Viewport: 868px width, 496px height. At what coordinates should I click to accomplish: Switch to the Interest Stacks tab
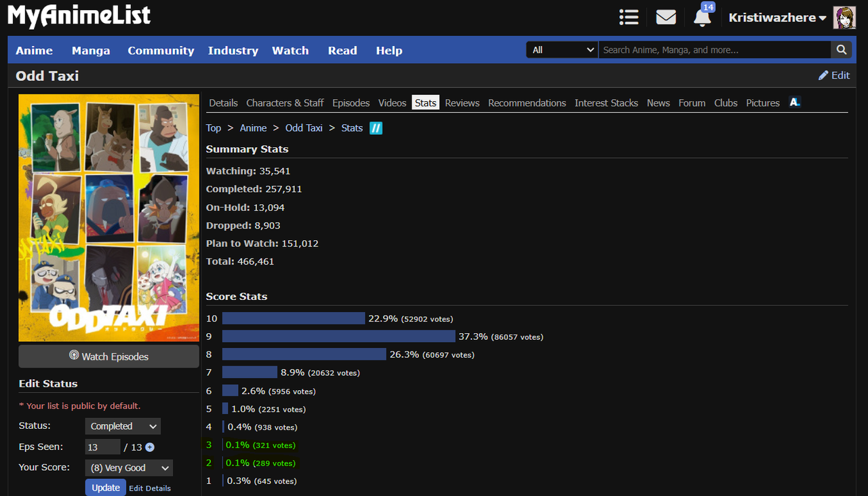click(606, 102)
